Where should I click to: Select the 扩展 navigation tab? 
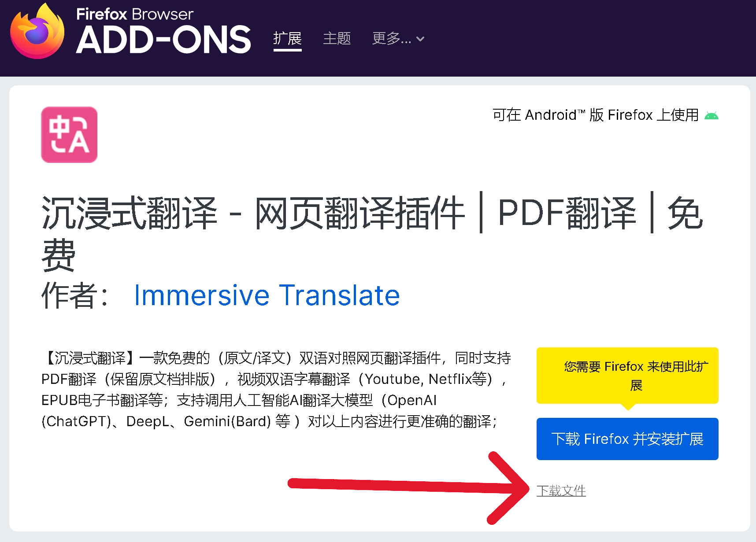(x=287, y=39)
